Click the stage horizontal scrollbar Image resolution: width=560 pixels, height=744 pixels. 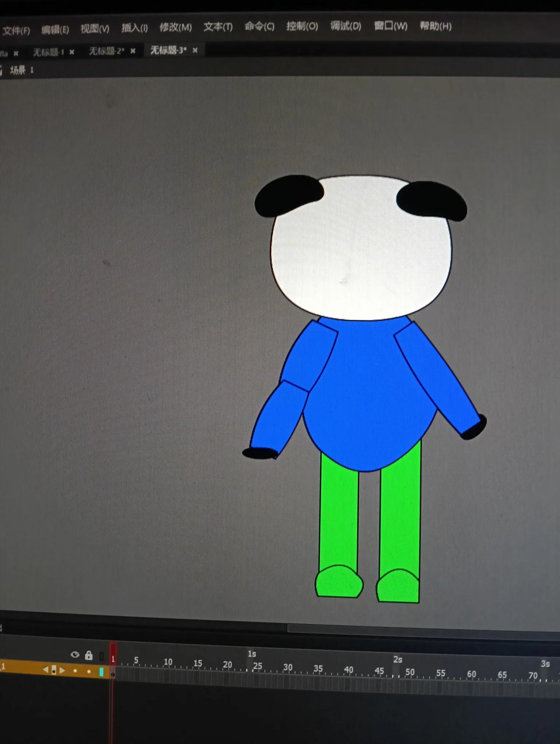423,631
